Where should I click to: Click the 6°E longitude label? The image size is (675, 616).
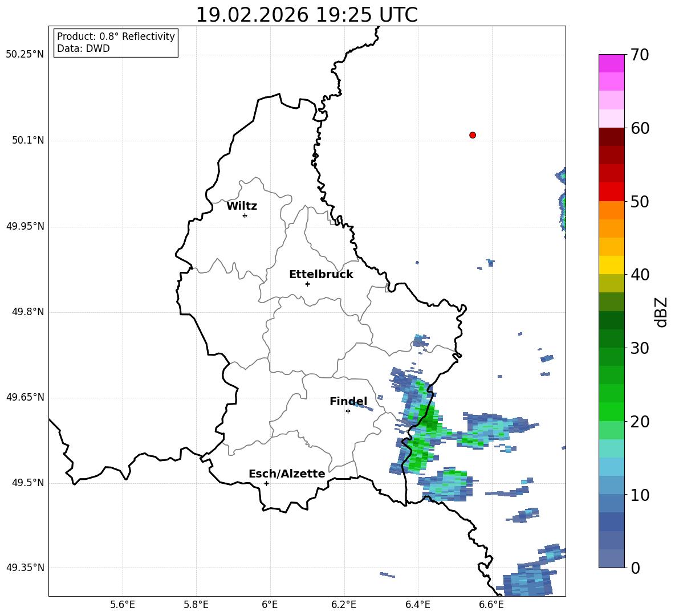270,605
